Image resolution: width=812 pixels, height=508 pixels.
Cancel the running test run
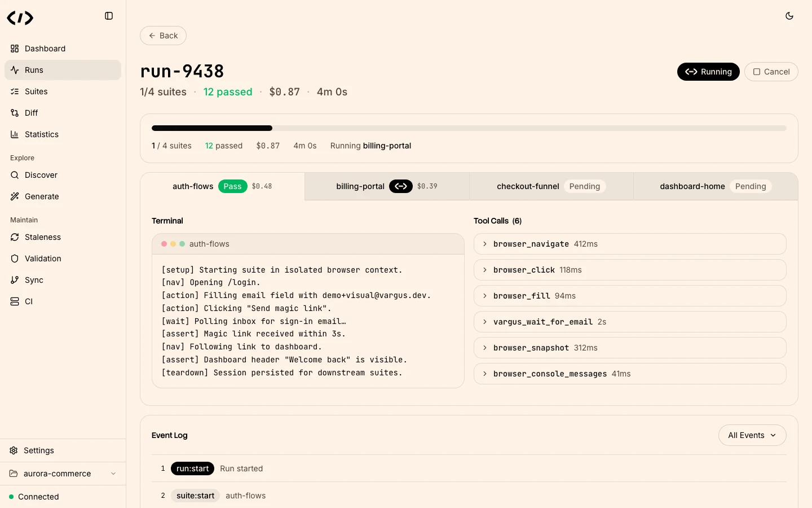click(x=771, y=72)
